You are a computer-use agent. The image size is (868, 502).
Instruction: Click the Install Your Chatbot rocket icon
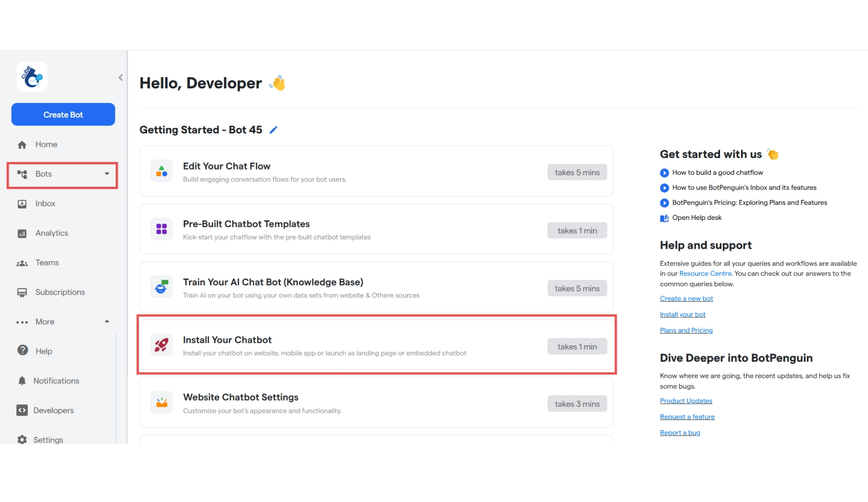tap(161, 345)
